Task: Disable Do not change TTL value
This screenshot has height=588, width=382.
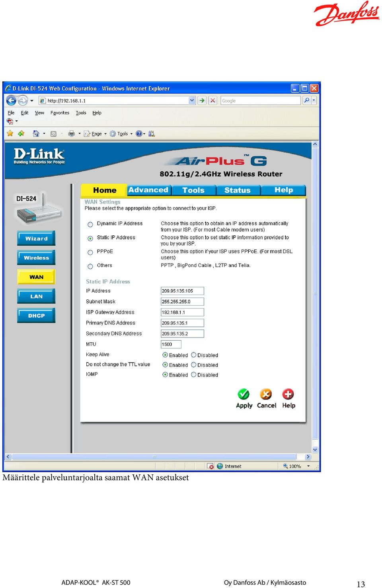Action: click(194, 365)
